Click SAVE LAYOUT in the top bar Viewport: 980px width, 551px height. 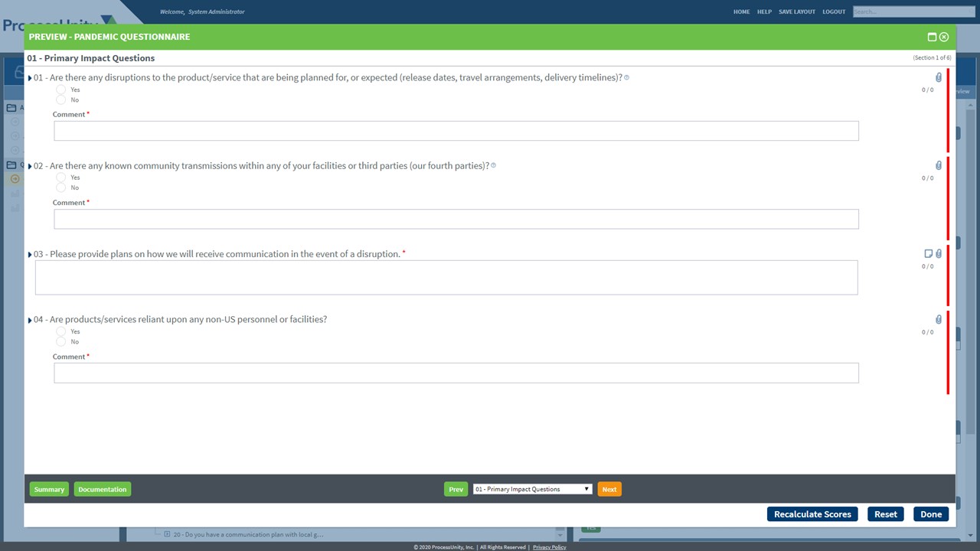click(796, 11)
